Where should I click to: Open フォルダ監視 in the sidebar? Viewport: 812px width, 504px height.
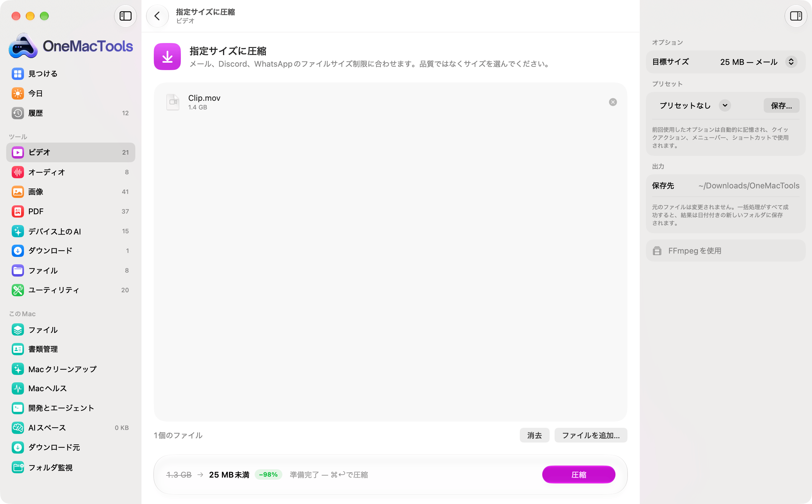tap(70, 467)
